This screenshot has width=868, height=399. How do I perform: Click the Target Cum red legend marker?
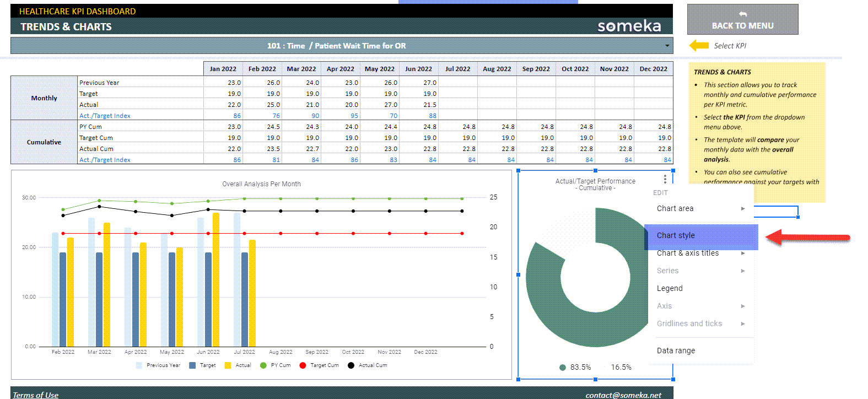click(303, 365)
